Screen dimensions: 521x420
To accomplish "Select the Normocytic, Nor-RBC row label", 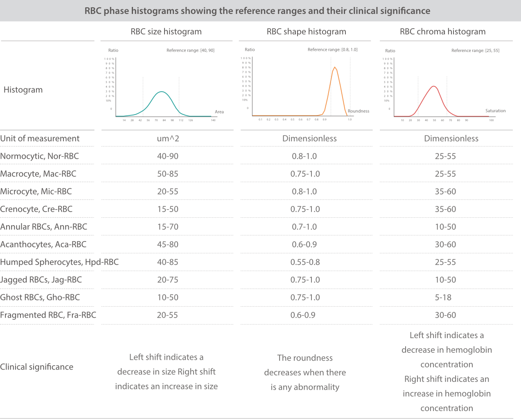I will click(40, 156).
